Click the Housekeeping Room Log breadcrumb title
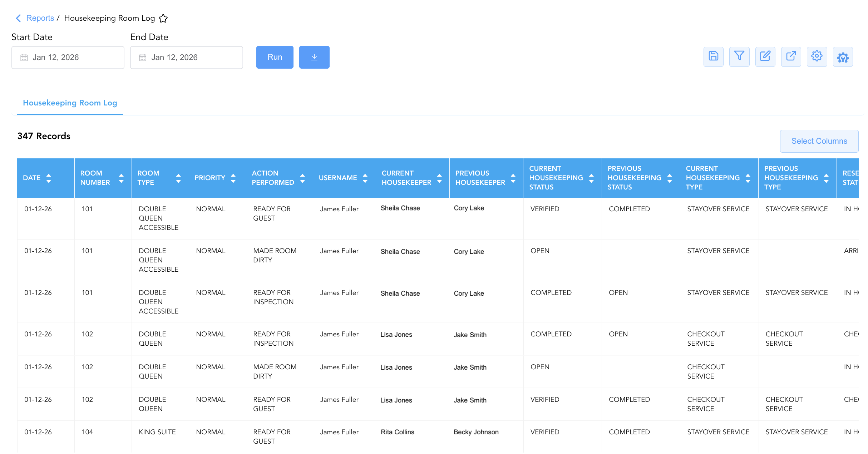 click(109, 18)
